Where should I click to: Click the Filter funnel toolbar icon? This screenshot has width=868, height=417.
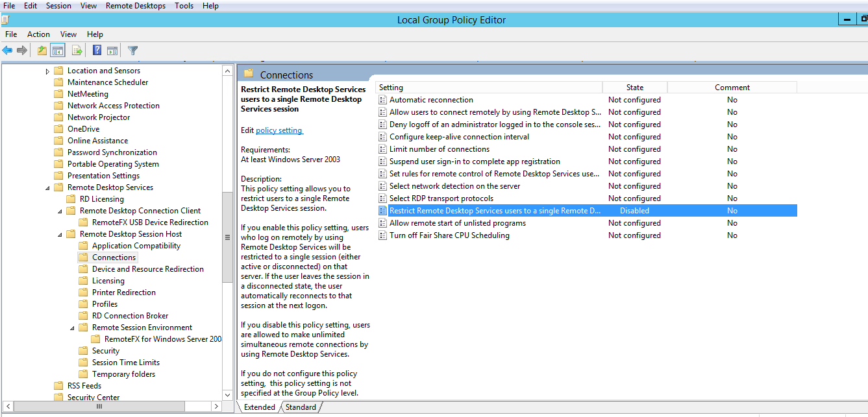(x=132, y=51)
